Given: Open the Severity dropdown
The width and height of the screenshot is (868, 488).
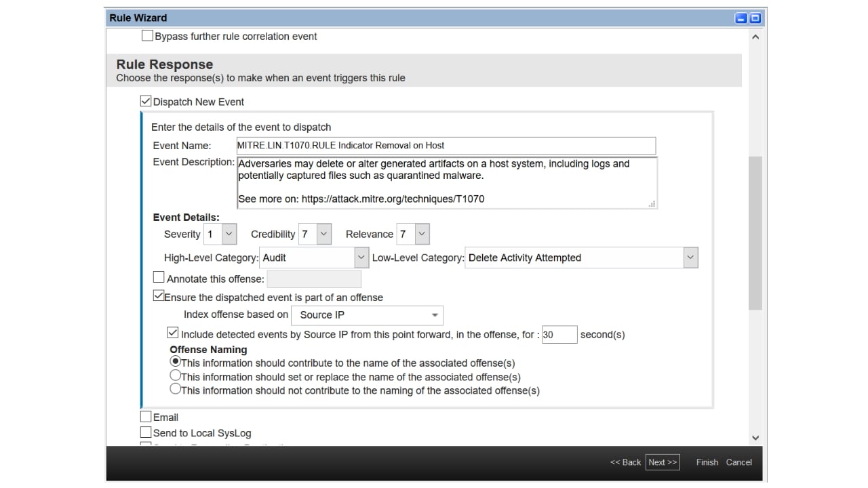Looking at the screenshot, I should click(228, 233).
